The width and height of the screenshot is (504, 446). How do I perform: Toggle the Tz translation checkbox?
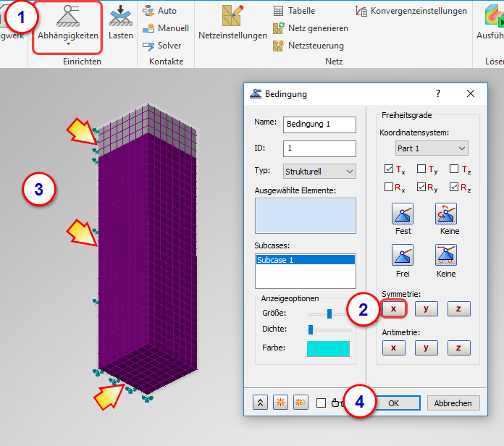[x=454, y=169]
